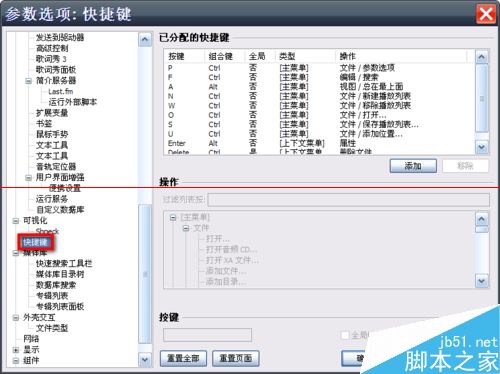Select 扩展变量 in the tree
500x374 pixels.
(52, 113)
